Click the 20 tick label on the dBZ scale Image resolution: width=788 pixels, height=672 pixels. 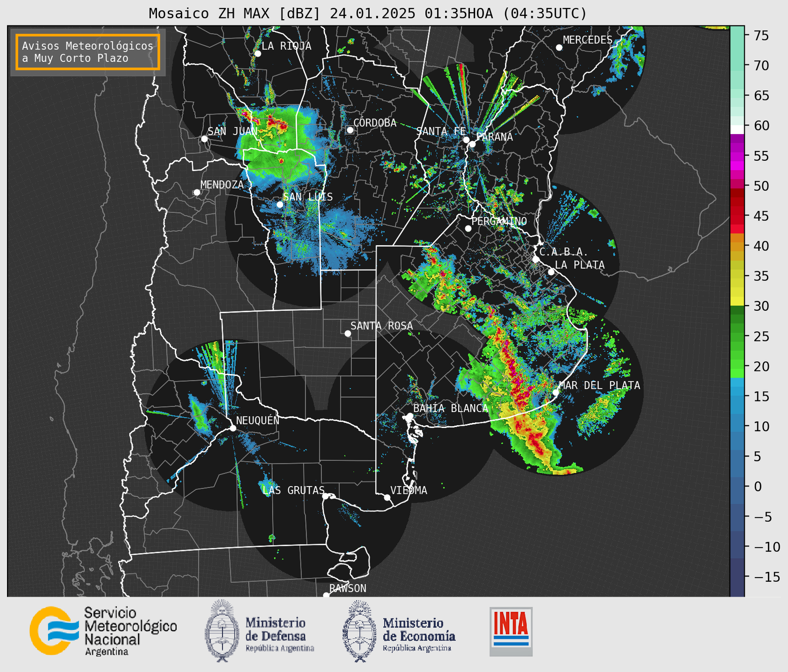(761, 366)
